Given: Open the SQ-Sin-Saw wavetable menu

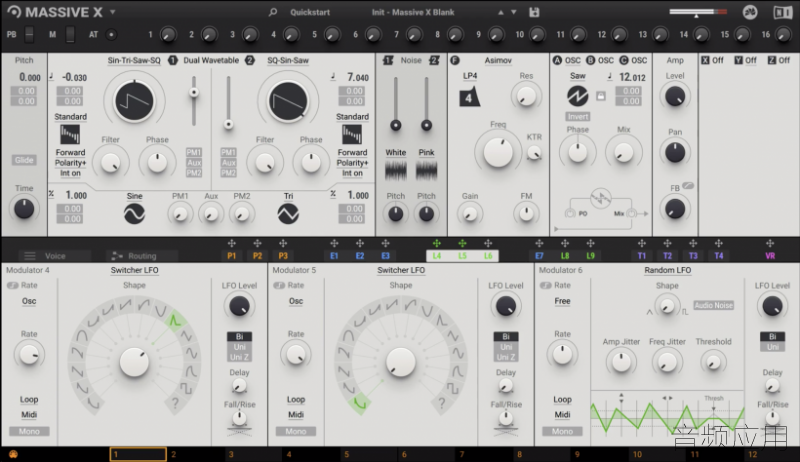Looking at the screenshot, I should click(x=288, y=60).
